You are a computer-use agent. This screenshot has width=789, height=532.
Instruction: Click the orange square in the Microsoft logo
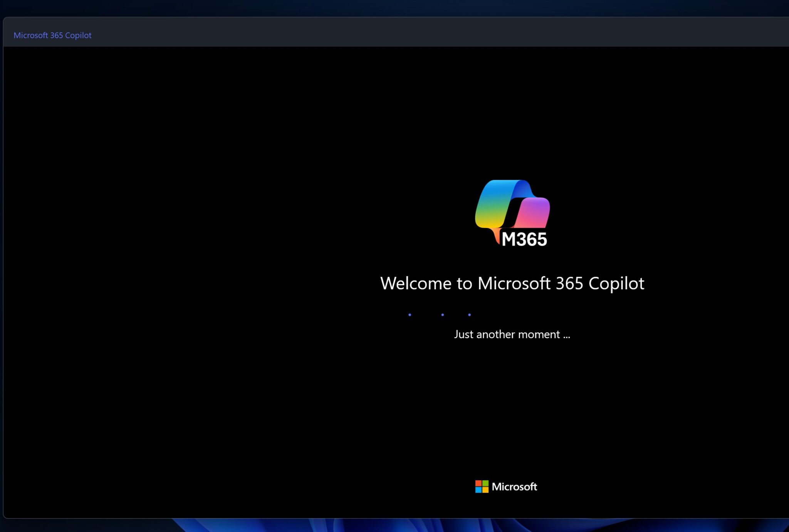click(x=485, y=490)
